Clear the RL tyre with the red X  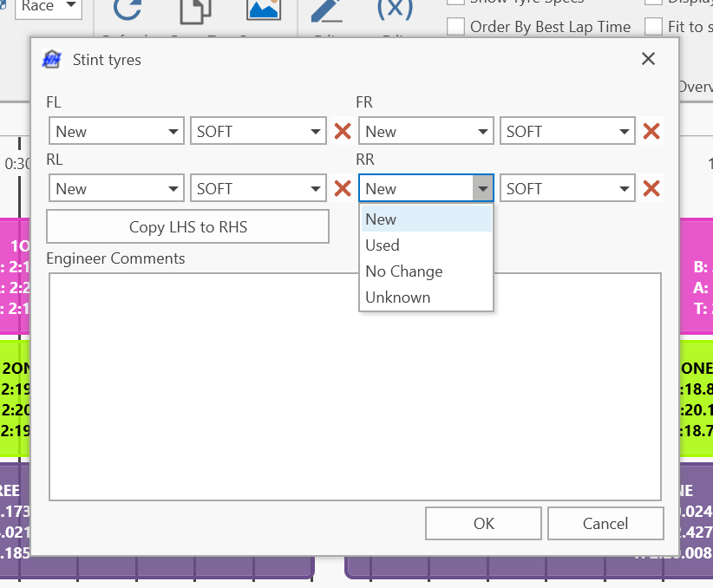[x=343, y=189]
